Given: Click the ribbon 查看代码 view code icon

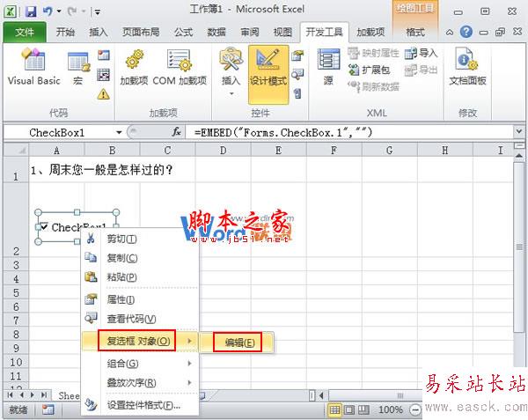Looking at the screenshot, I should [297, 75].
